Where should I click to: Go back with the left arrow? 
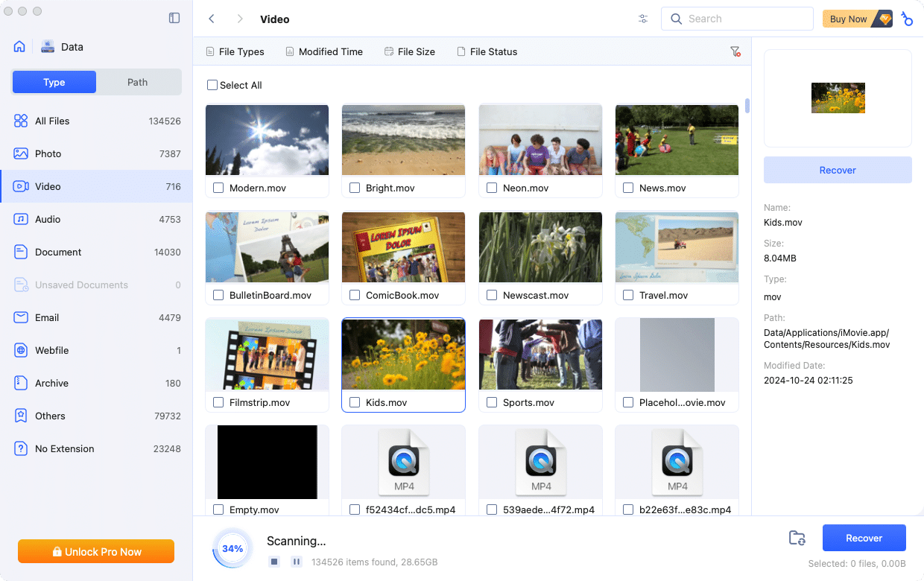212,19
